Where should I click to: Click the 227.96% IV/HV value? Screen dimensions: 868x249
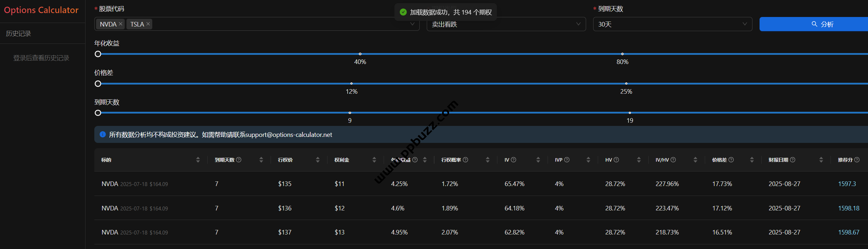coord(667,184)
